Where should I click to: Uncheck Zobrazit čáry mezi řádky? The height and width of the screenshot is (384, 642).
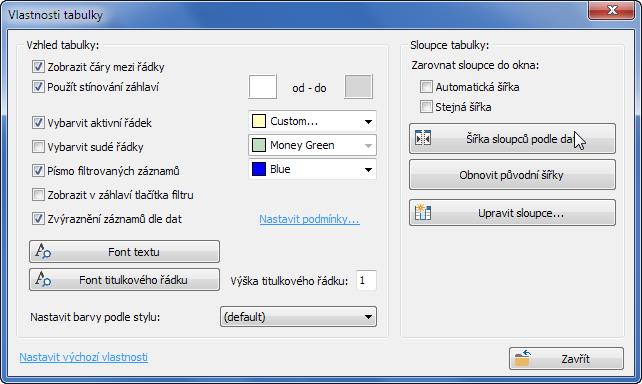[x=38, y=67]
